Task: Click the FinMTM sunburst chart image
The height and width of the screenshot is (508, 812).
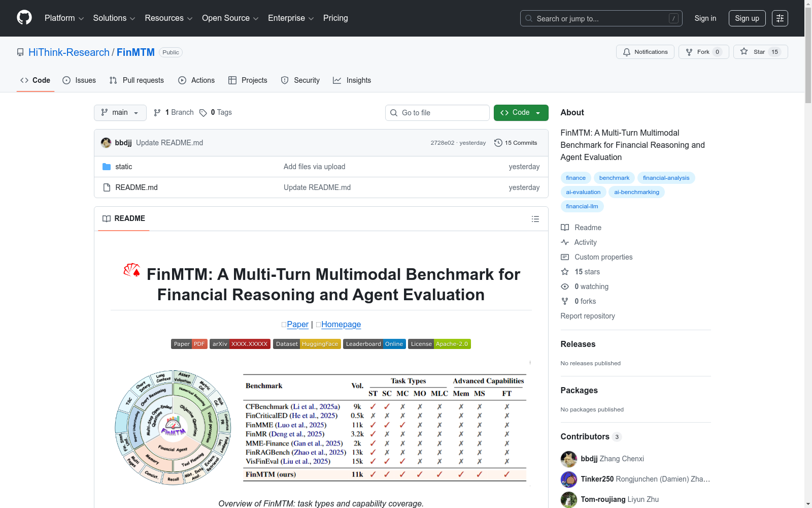Action: [x=173, y=428]
